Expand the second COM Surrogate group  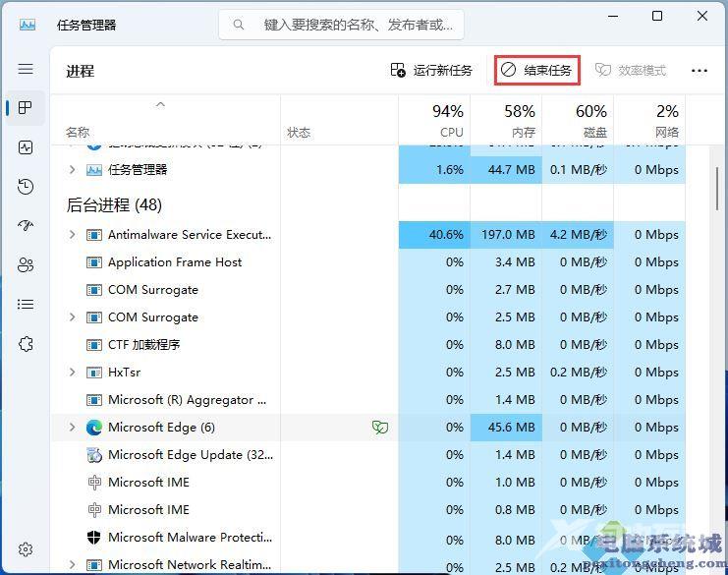(72, 317)
